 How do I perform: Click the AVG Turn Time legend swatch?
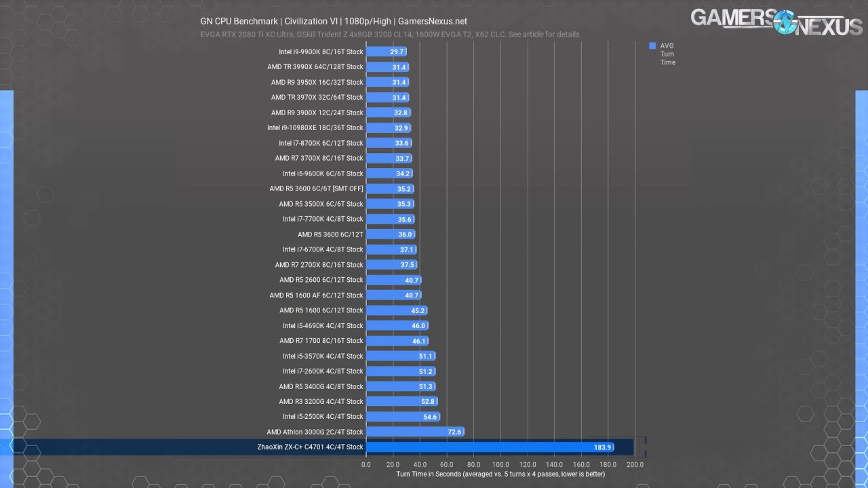point(652,46)
